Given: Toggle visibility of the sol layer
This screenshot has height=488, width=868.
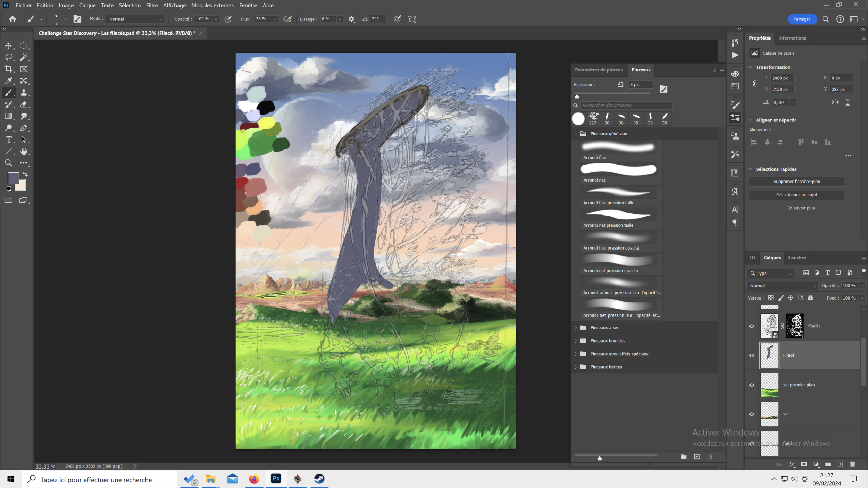Looking at the screenshot, I should coord(752,414).
